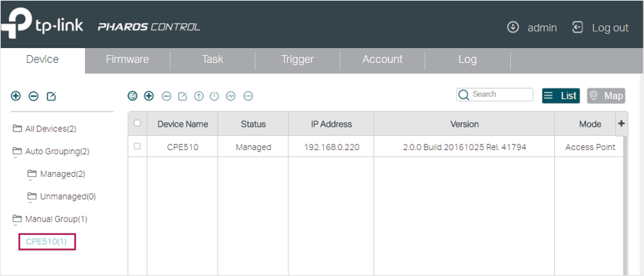Edit the selected group in sidebar
The height and width of the screenshot is (276, 644).
tap(51, 96)
